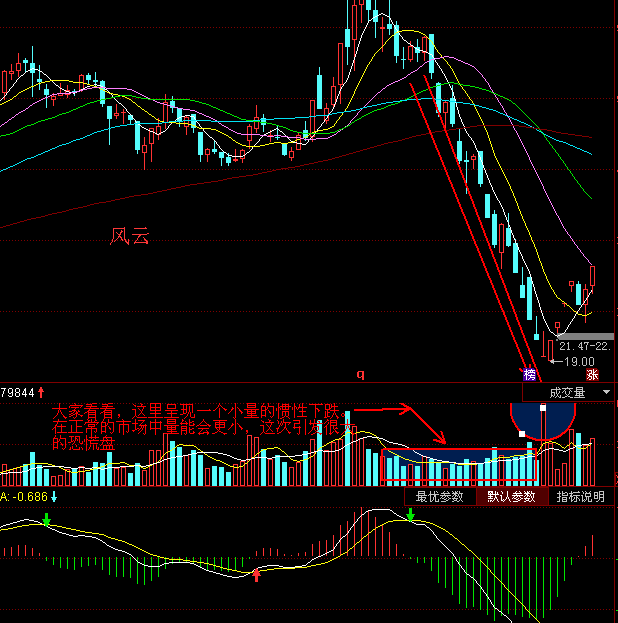Click the 风云 text label on the chart
The width and height of the screenshot is (618, 623).
129,237
